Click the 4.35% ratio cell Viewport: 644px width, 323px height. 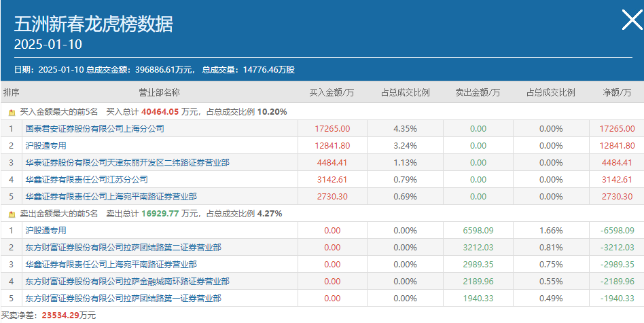pos(405,129)
